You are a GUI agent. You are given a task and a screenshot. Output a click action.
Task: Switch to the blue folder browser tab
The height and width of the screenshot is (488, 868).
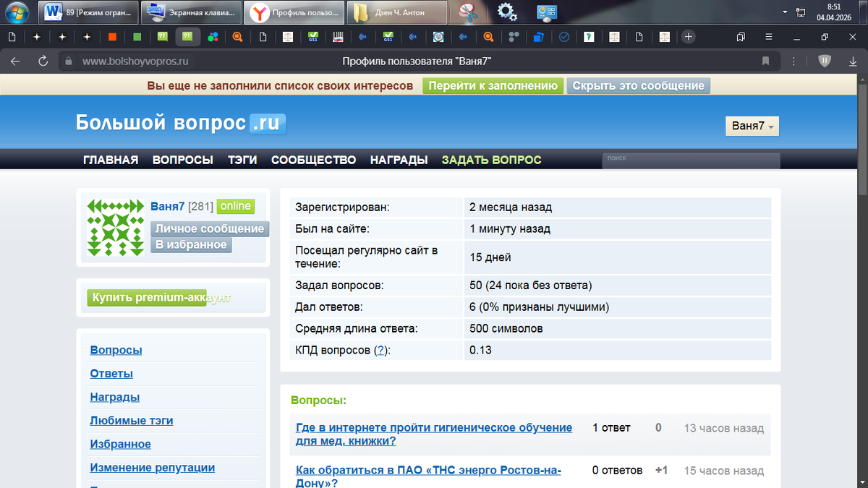[539, 37]
